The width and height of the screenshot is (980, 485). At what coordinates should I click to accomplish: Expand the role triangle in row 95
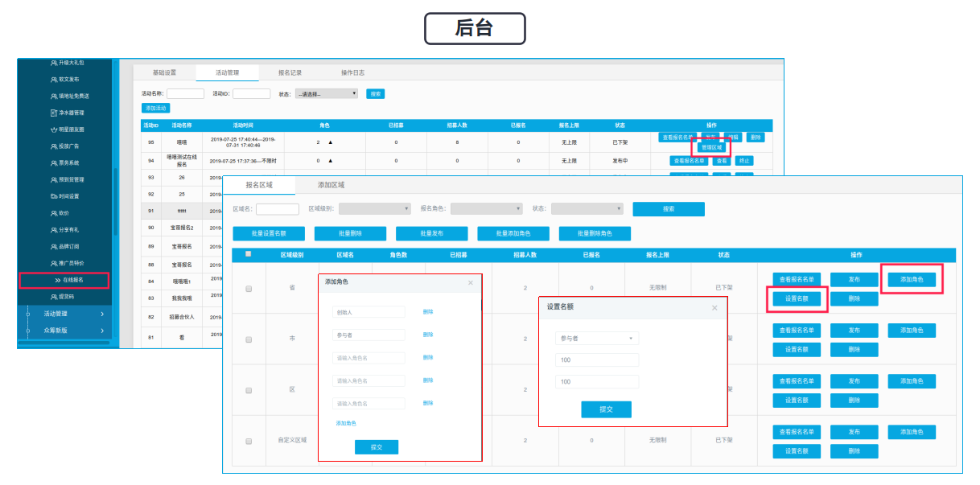pos(329,142)
